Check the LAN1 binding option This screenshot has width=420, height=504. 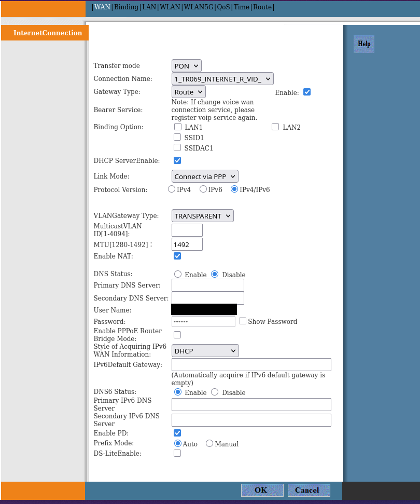point(177,126)
